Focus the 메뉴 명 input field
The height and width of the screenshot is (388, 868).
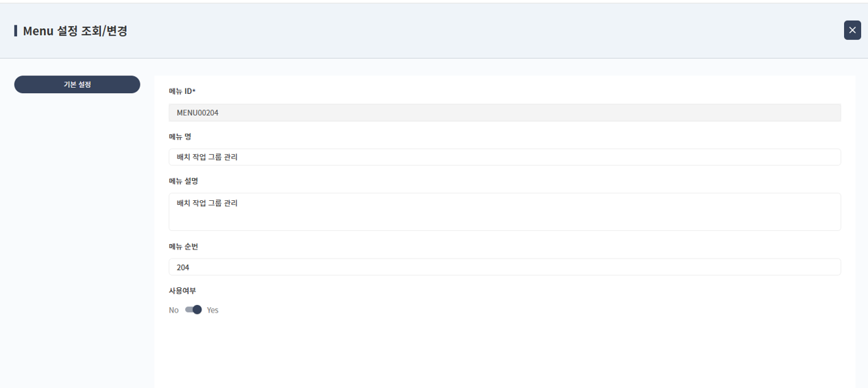(504, 157)
